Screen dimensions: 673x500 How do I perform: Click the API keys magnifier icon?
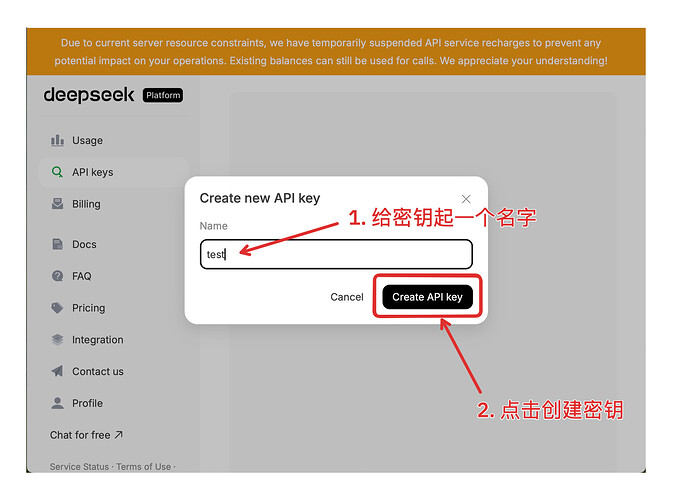57,172
